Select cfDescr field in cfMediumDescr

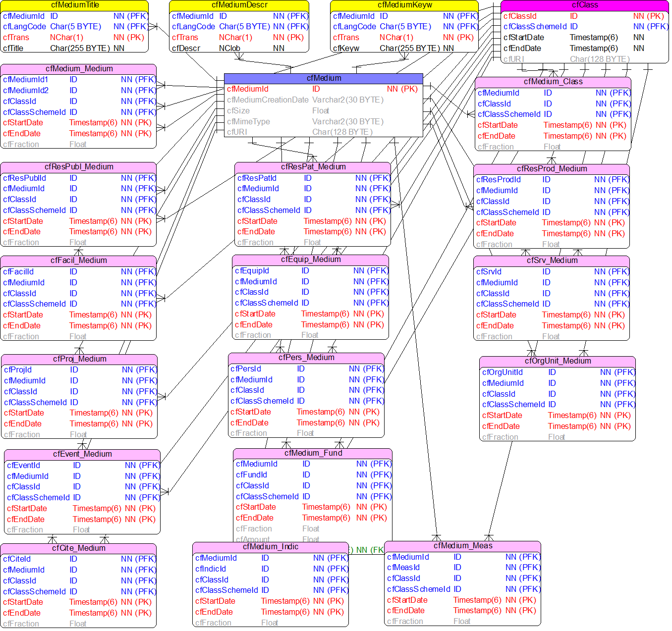tap(186, 49)
